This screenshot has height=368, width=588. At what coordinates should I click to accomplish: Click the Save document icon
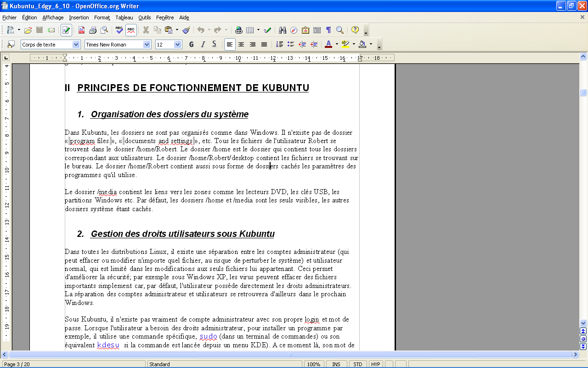coord(40,30)
